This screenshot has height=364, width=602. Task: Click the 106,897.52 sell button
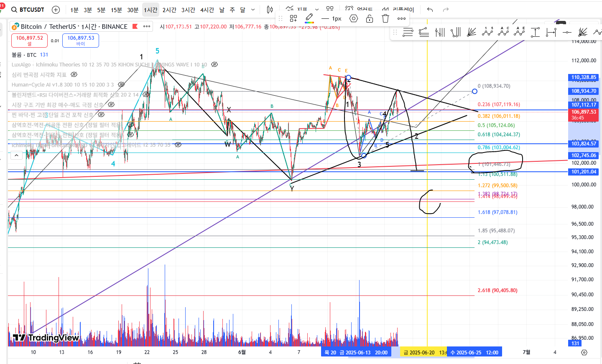click(29, 41)
